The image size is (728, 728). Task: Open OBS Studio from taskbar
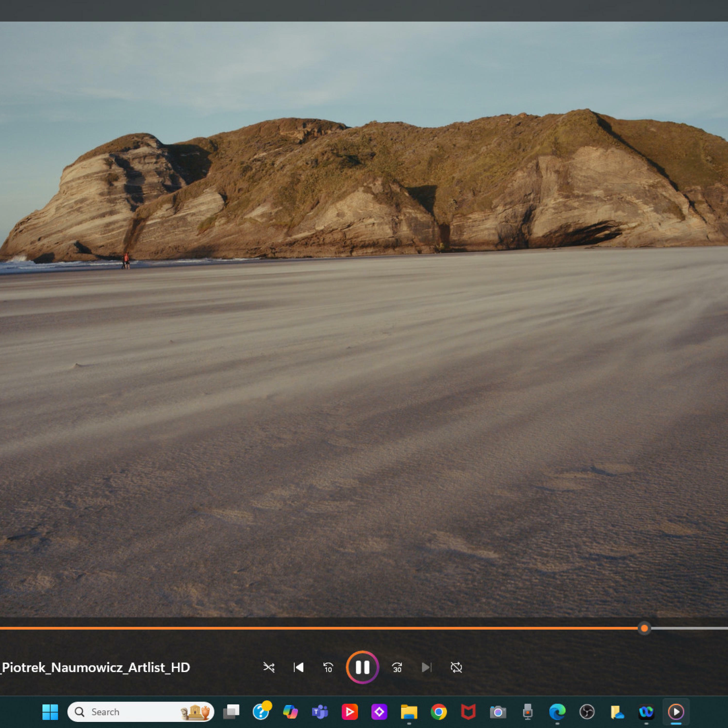[587, 712]
